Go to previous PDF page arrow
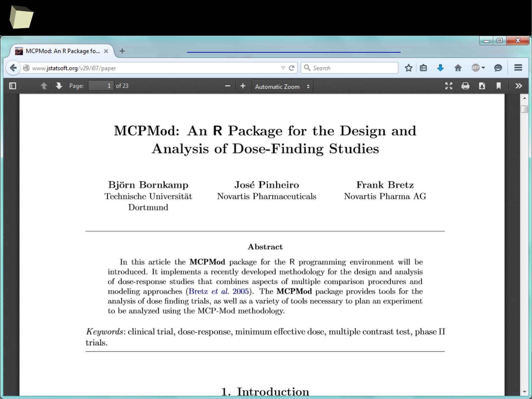 click(44, 86)
